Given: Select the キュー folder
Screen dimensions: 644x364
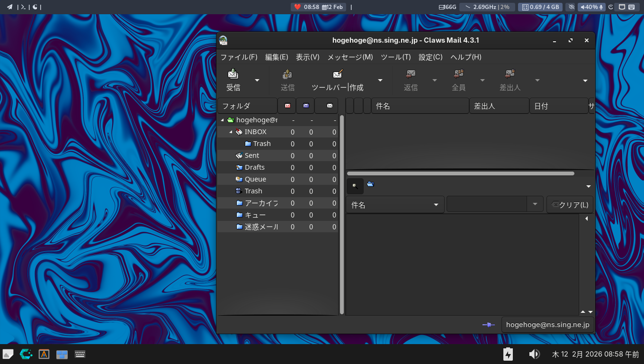Looking at the screenshot, I should pos(277,215).
